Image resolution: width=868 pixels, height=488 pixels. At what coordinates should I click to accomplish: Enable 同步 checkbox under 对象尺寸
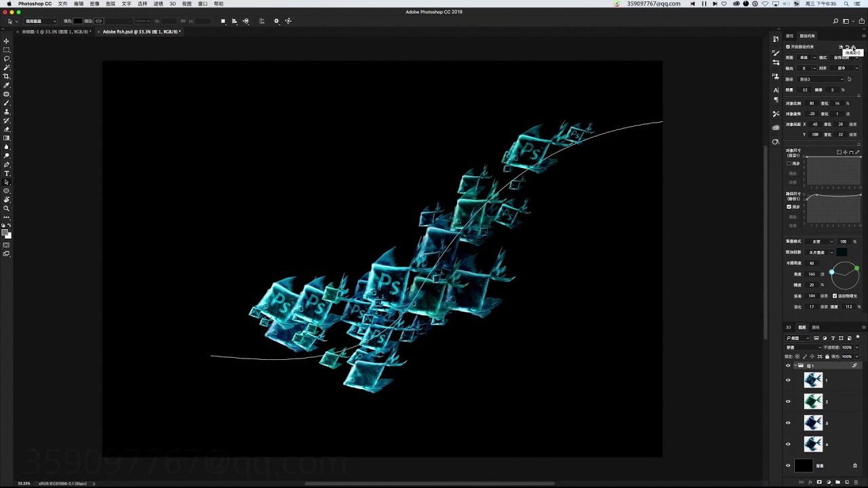[x=789, y=163]
